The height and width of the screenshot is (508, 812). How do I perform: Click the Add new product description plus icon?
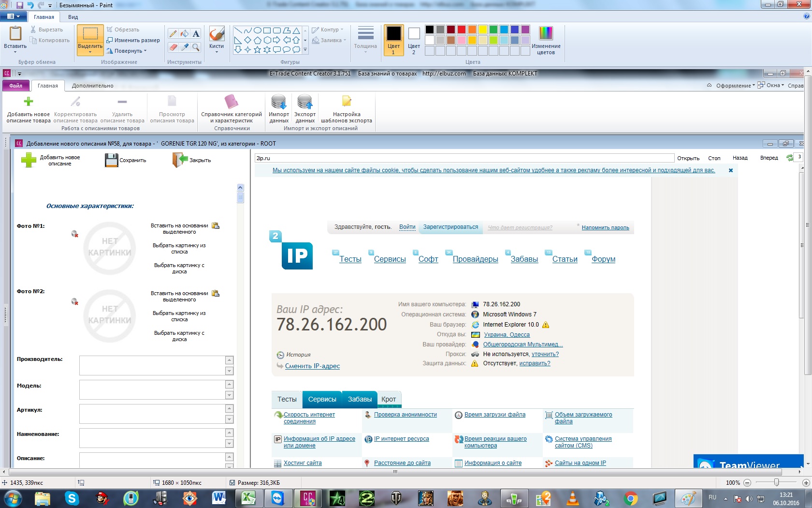tap(29, 102)
